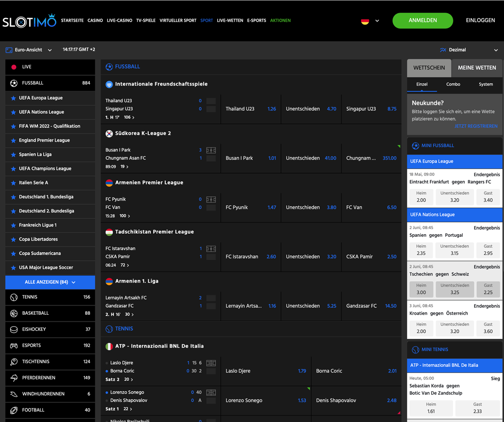Open Deutschland 1. Bundesliga in sidebar
504x422 pixels.
click(50, 197)
